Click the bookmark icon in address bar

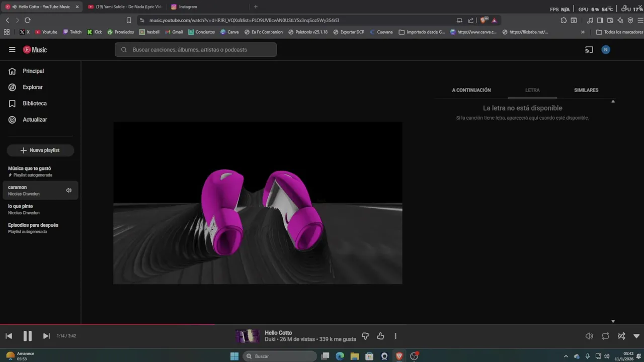[x=129, y=20]
